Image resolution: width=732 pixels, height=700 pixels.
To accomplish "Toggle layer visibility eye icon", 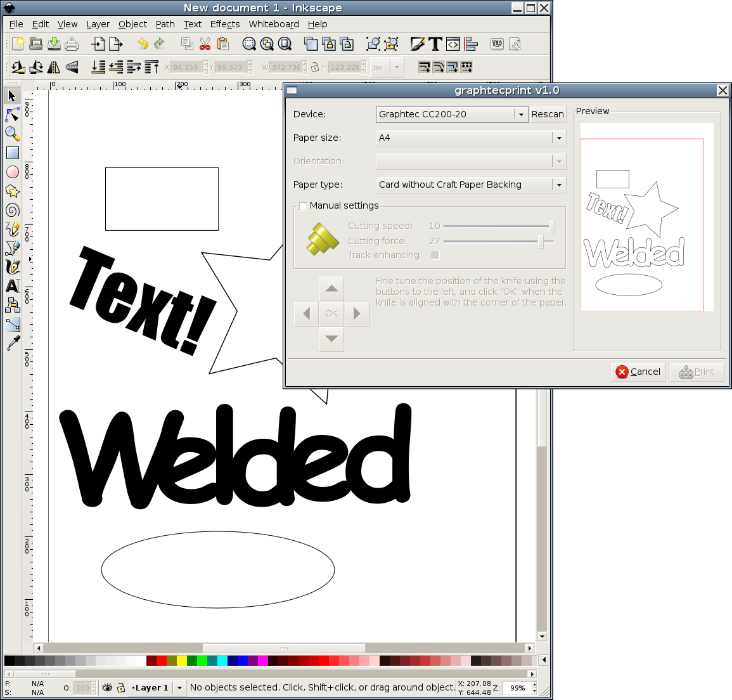I will [x=107, y=687].
